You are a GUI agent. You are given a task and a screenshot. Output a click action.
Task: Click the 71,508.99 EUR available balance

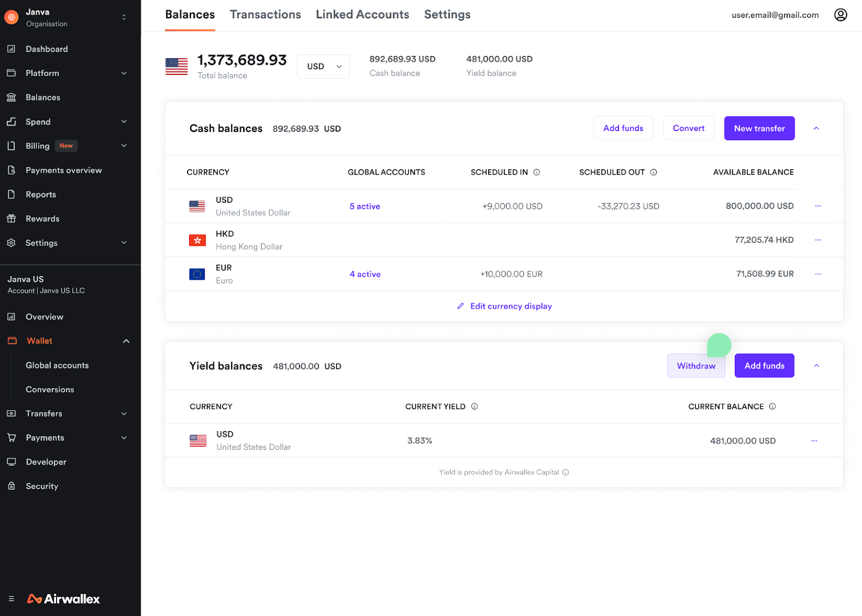765,274
